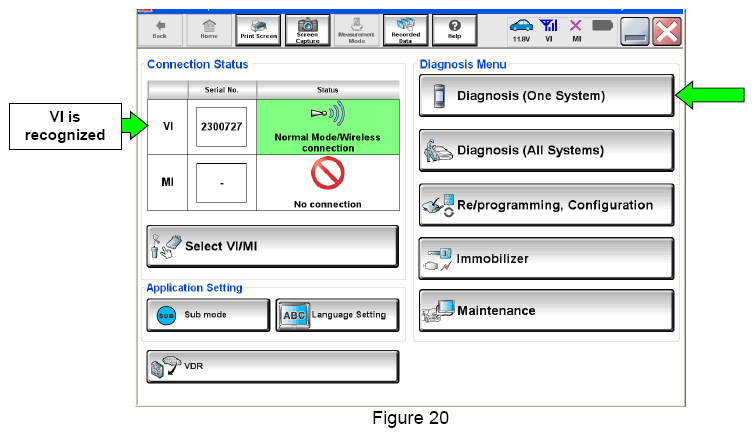The width and height of the screenshot is (754, 437).
Task: Click the MI serial number field
Action: [221, 183]
